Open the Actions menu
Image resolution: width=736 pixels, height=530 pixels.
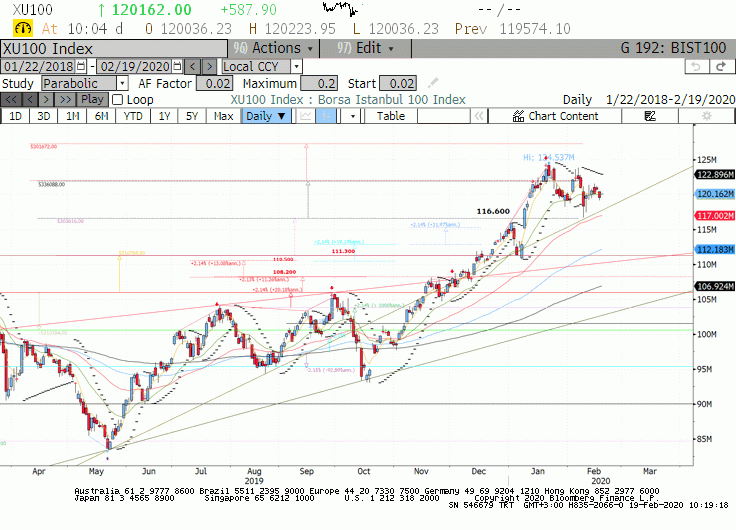click(x=273, y=48)
